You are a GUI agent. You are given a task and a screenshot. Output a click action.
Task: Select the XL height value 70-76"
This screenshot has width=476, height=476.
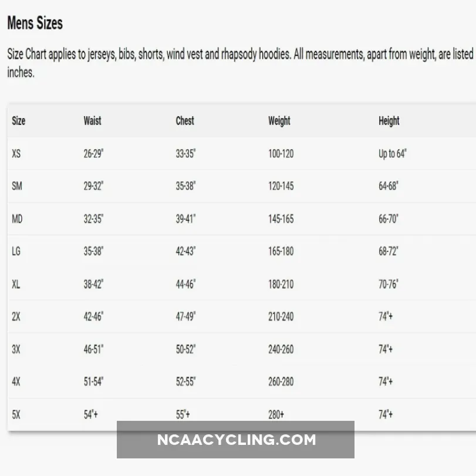point(389,284)
